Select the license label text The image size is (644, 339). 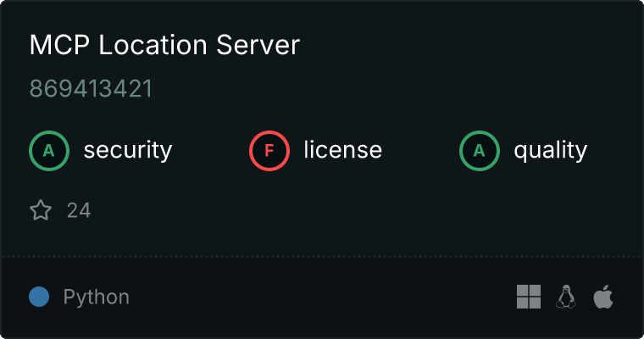pyautogui.click(x=342, y=151)
